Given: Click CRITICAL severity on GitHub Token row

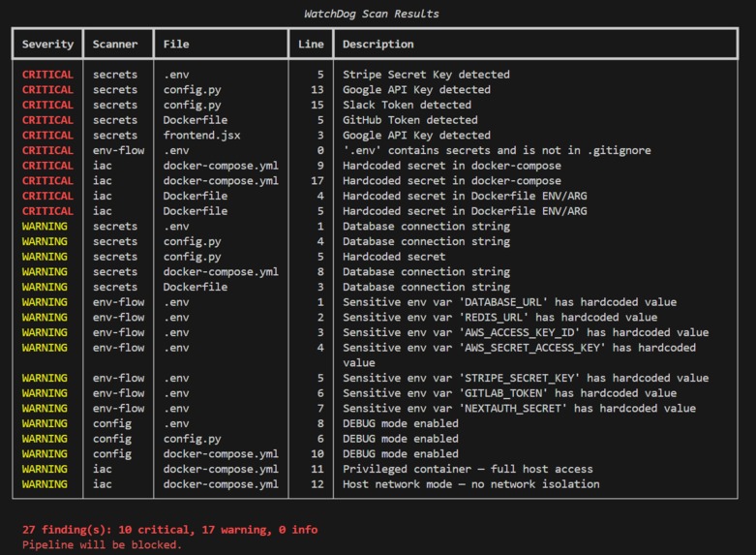Looking at the screenshot, I should coord(47,120).
